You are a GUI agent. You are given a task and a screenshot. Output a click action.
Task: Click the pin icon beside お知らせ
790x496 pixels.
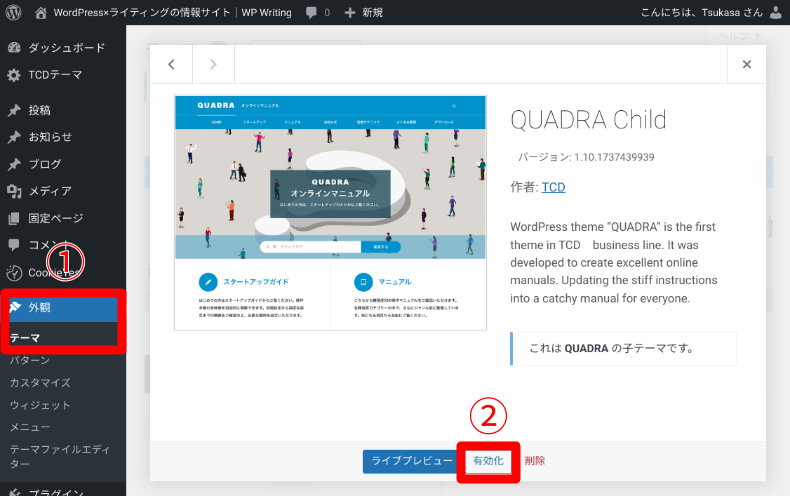tap(14, 137)
